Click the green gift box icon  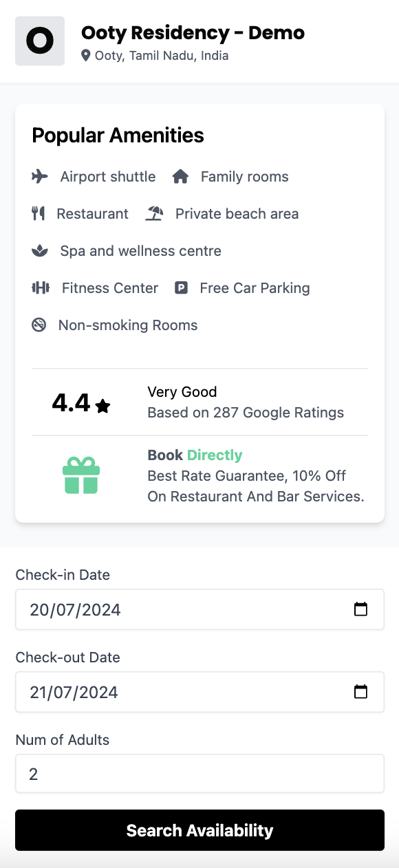81,476
